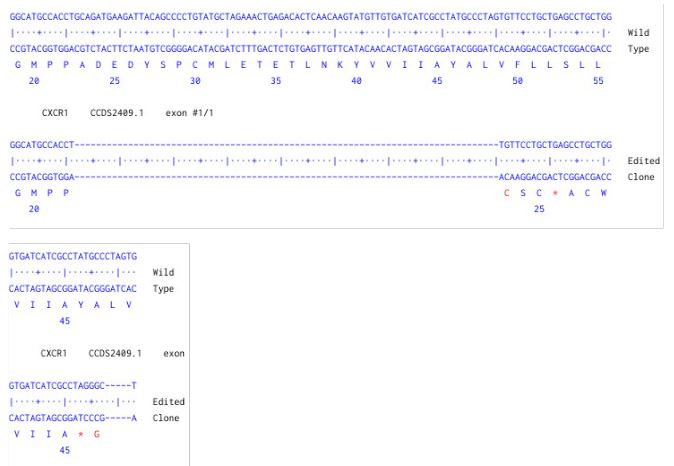Viewport: 674px width, 466px height.
Task: Click residue number 55 in top wild-type row
Action: click(598, 81)
